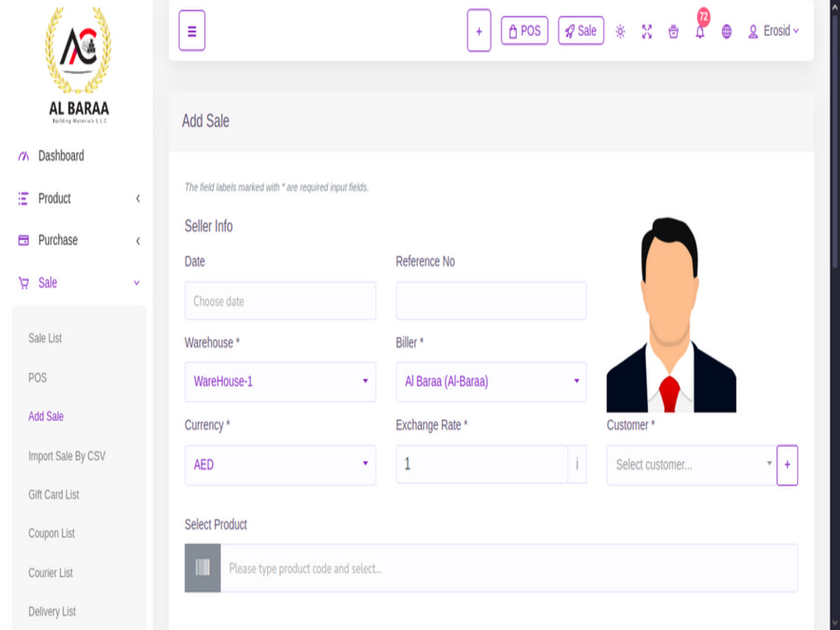This screenshot has width=840, height=630.
Task: Click the AL BARAA logo
Action: point(79,66)
